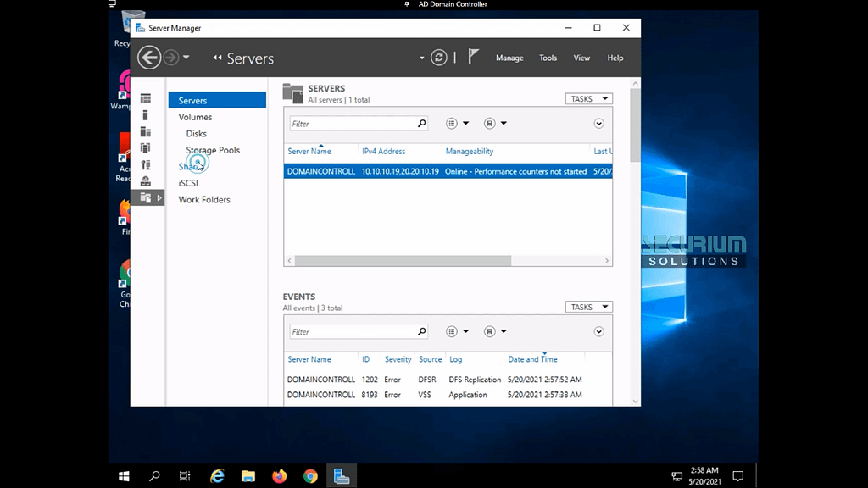Select Storage Pools in the navigation pane
The width and height of the screenshot is (868, 488).
tap(213, 150)
